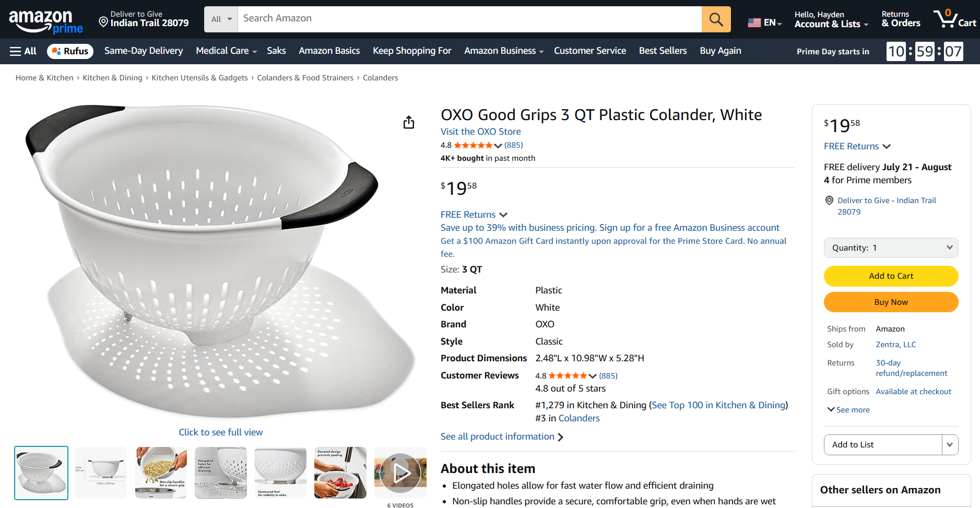Click the Amazon Prime logo
This screenshot has width=980, height=508.
[x=46, y=21]
